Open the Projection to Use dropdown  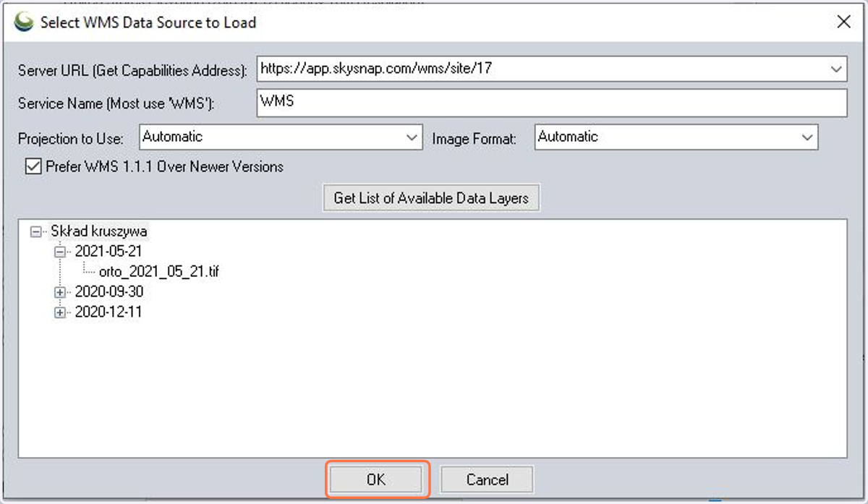pyautogui.click(x=412, y=137)
